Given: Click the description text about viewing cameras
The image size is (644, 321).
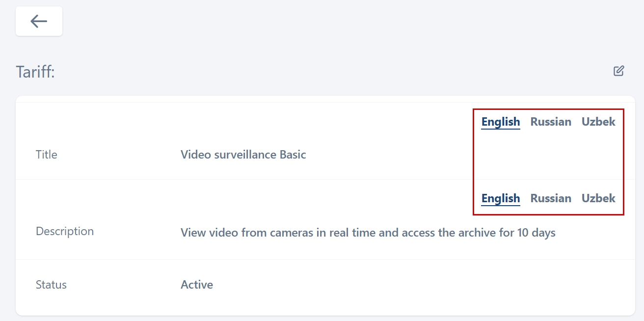Looking at the screenshot, I should click(x=368, y=232).
